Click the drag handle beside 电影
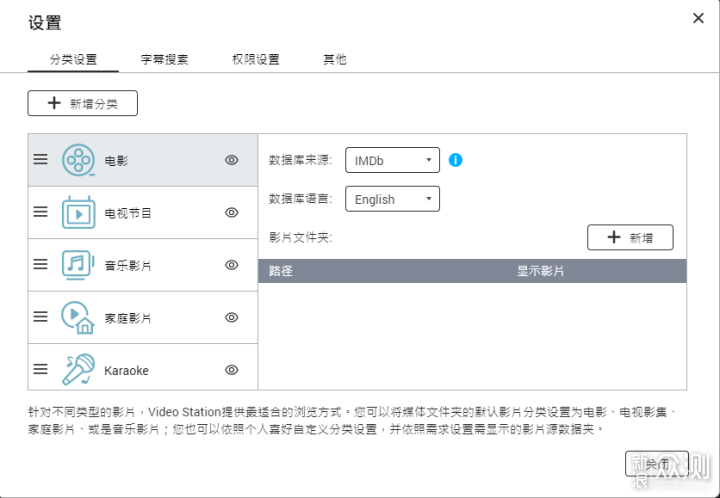Screen dimensions: 720x498 [x=40, y=159]
